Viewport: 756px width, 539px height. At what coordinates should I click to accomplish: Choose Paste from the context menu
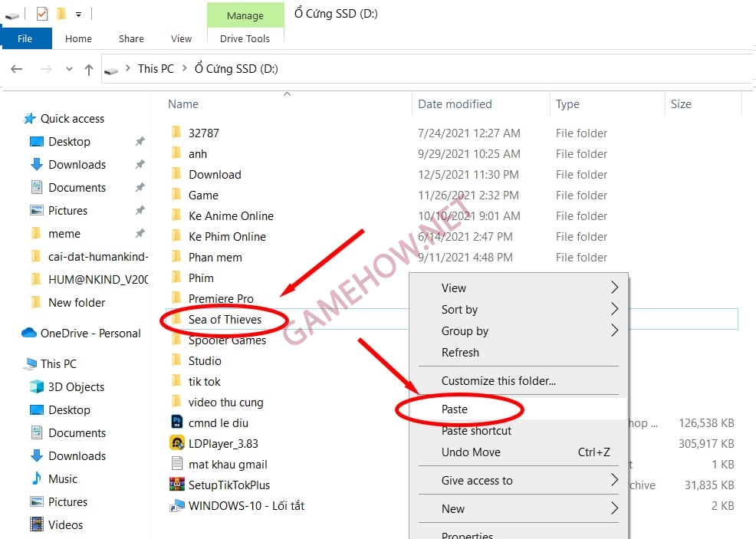455,409
